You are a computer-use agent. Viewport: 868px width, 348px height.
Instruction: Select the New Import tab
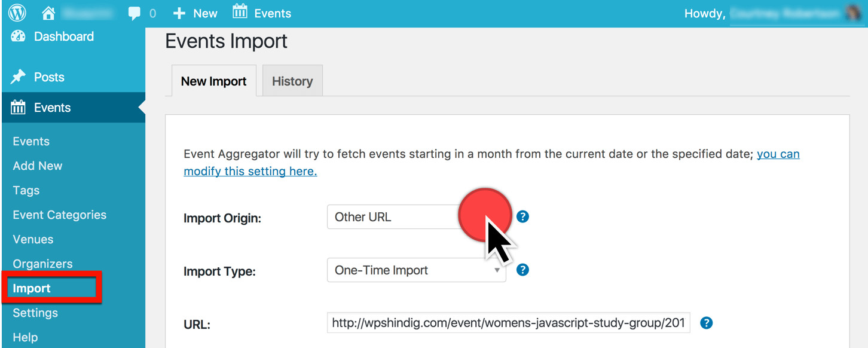click(213, 81)
